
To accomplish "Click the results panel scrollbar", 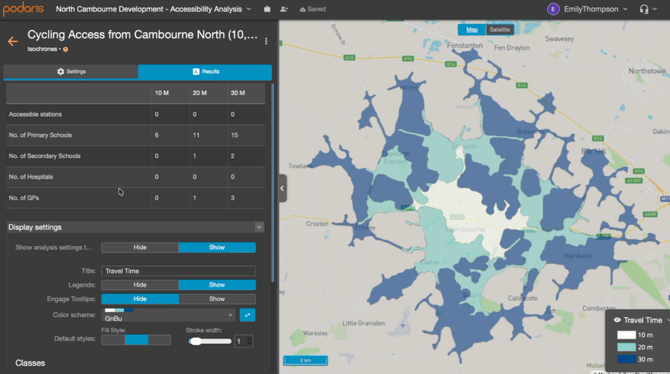I will pyautogui.click(x=273, y=183).
